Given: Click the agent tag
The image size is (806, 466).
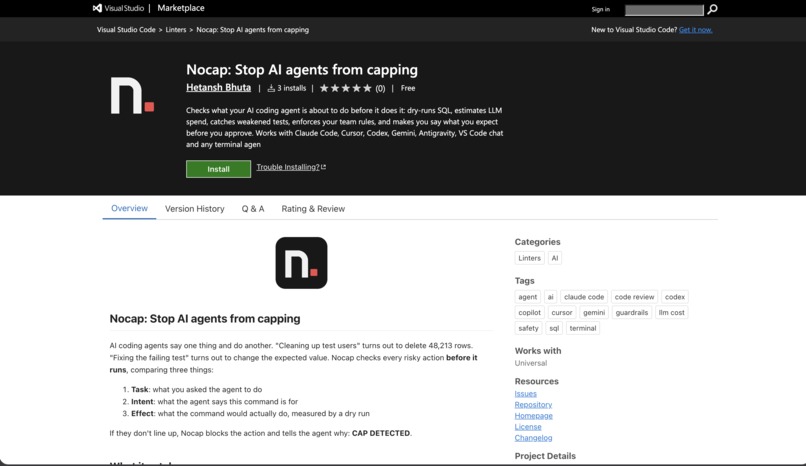Looking at the screenshot, I should pyautogui.click(x=527, y=297).
